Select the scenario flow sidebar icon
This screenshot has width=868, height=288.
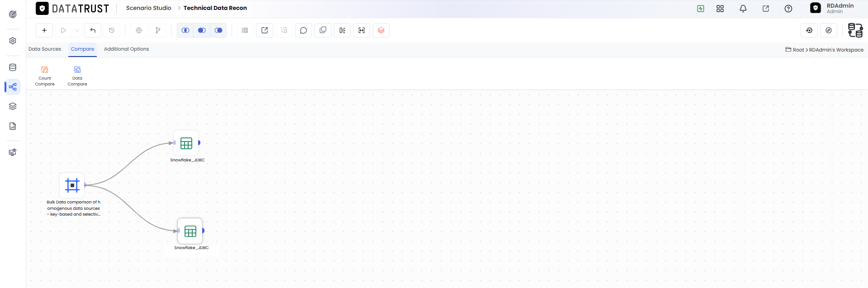pos(13,87)
